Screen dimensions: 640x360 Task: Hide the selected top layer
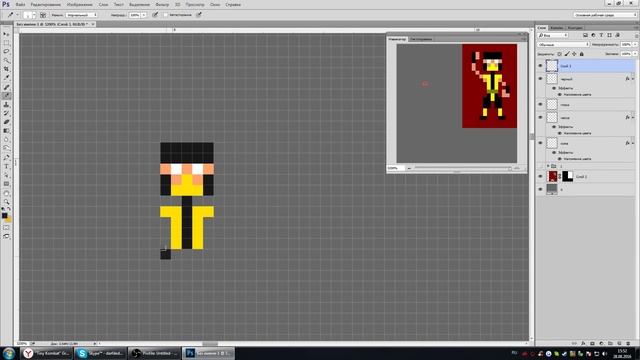(x=540, y=66)
